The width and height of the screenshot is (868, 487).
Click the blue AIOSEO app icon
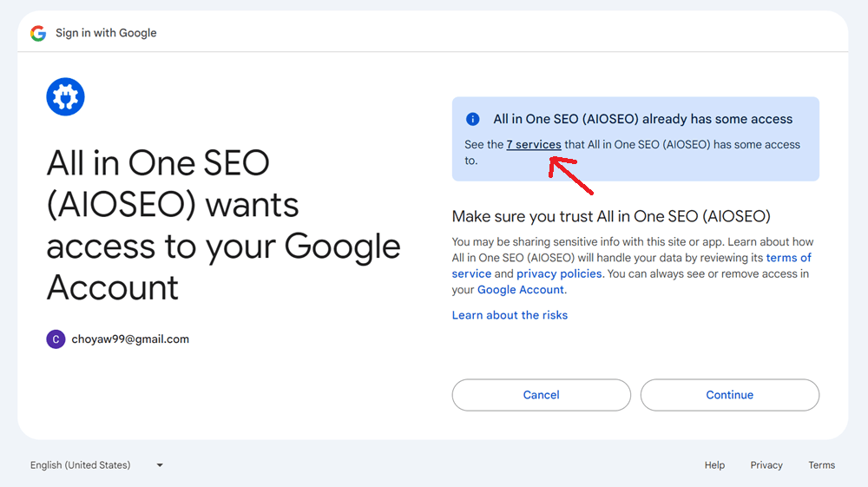click(65, 96)
